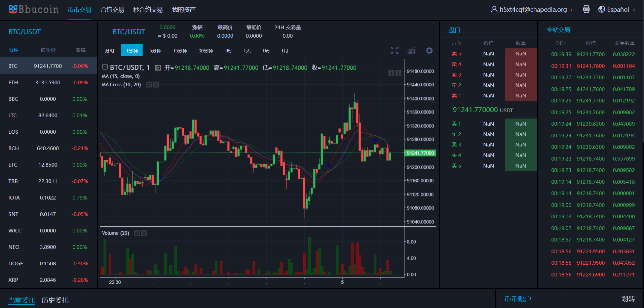Open chart settings gear in toolbar

coord(429,50)
